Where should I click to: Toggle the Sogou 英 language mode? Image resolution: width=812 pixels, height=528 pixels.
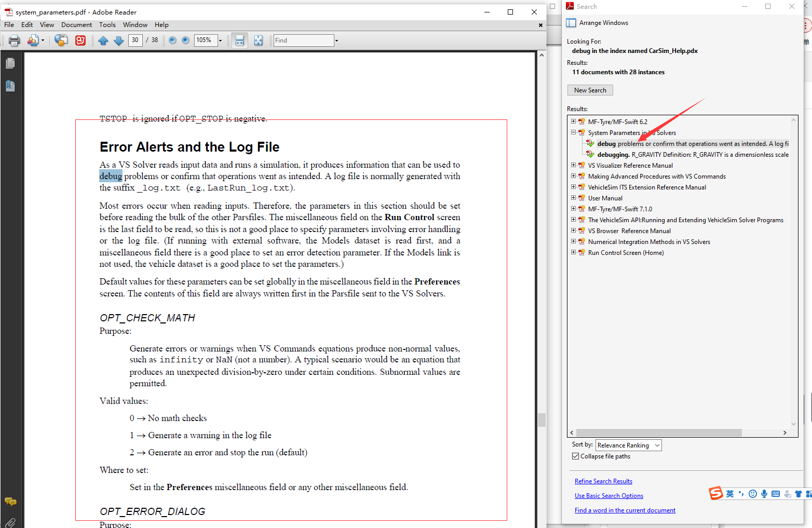point(730,494)
